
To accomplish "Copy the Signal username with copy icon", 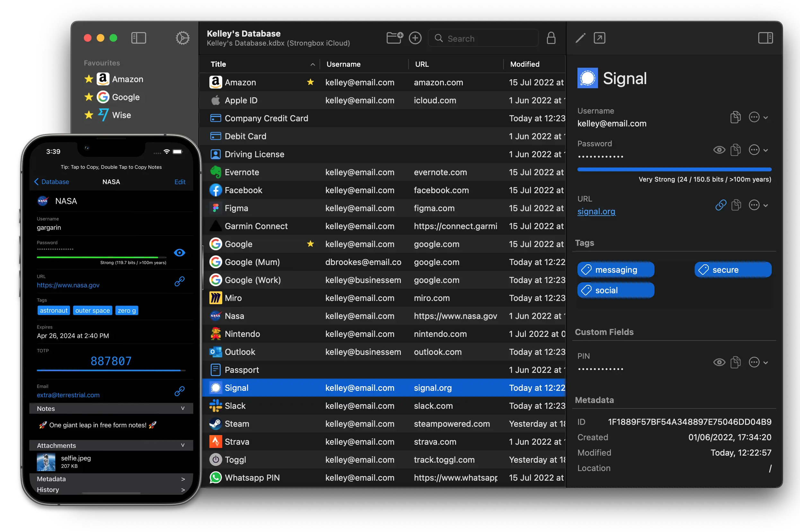I will [x=735, y=117].
